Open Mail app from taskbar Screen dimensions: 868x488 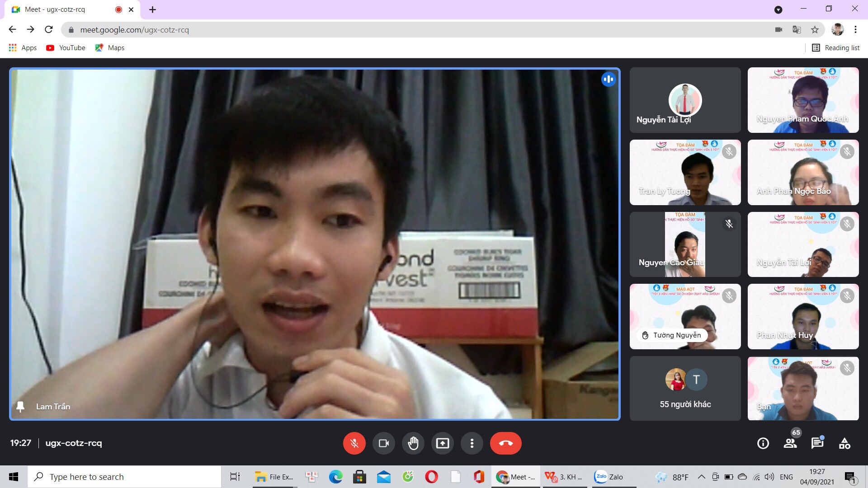pos(383,477)
